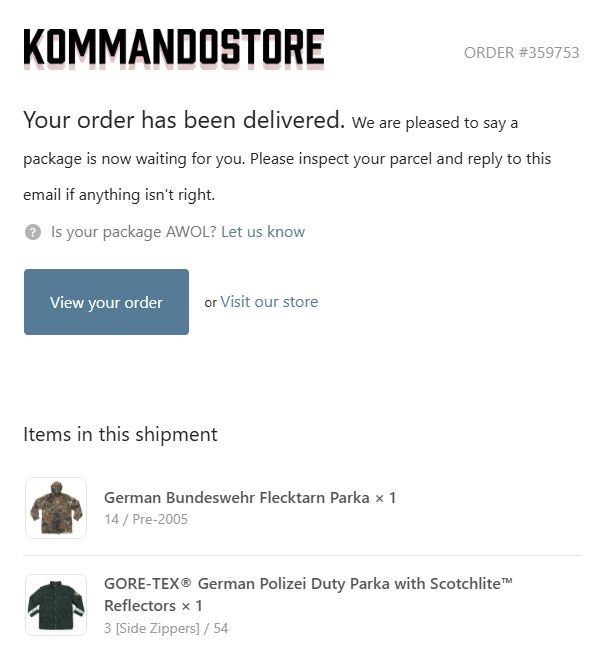This screenshot has height=663, width=601.
Task: Open the "Let us know" link
Action: click(263, 232)
